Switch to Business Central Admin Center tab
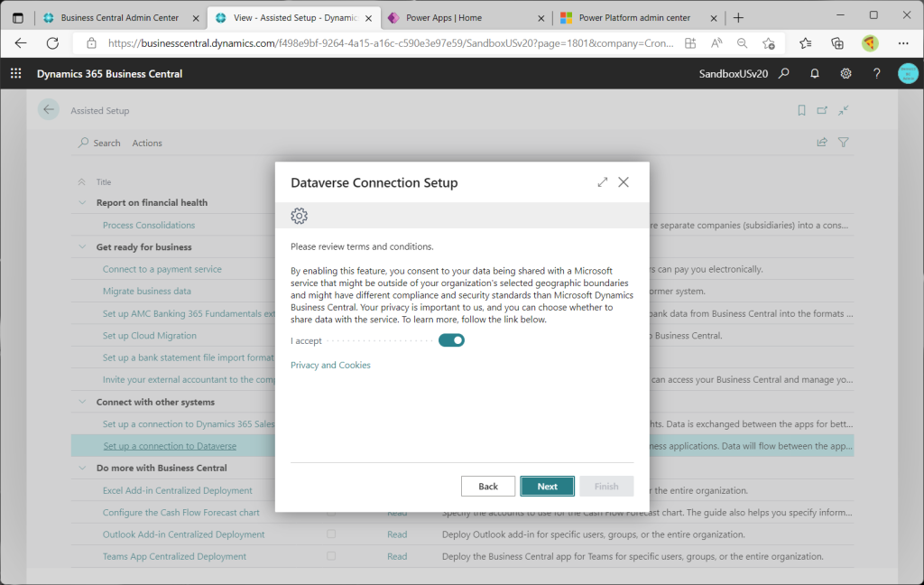Screen dimensions: 924x585 (x=120, y=18)
